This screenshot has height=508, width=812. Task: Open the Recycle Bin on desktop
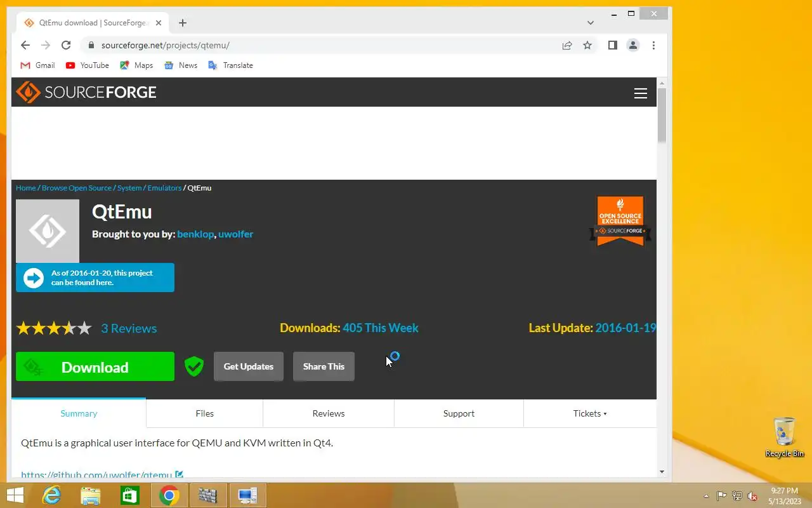(x=785, y=437)
